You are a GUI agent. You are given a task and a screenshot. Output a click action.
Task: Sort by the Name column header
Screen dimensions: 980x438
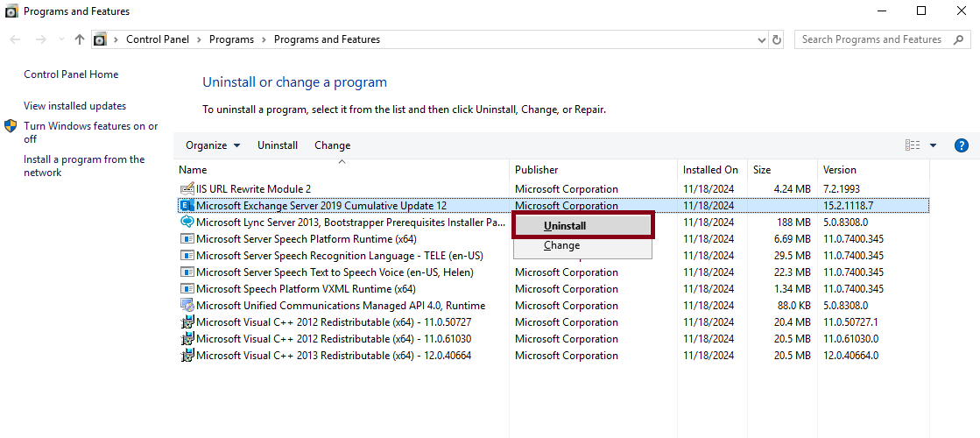pos(342,169)
